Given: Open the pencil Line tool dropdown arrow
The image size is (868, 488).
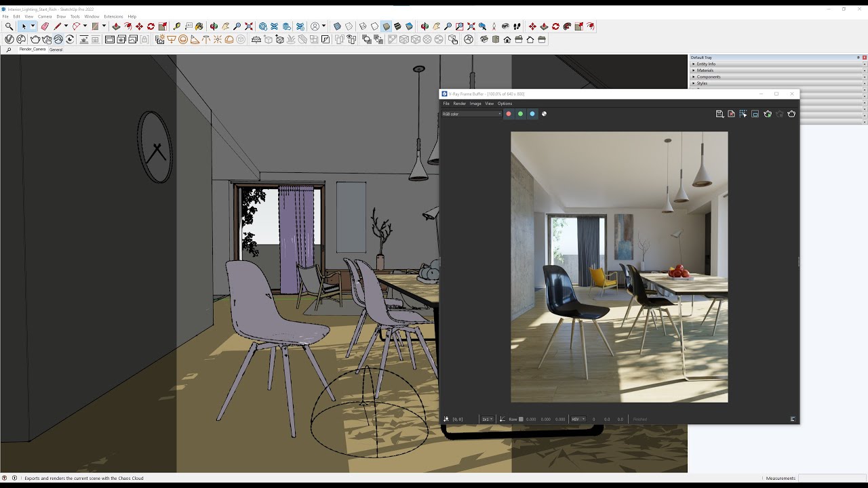Looking at the screenshot, I should (x=66, y=26).
